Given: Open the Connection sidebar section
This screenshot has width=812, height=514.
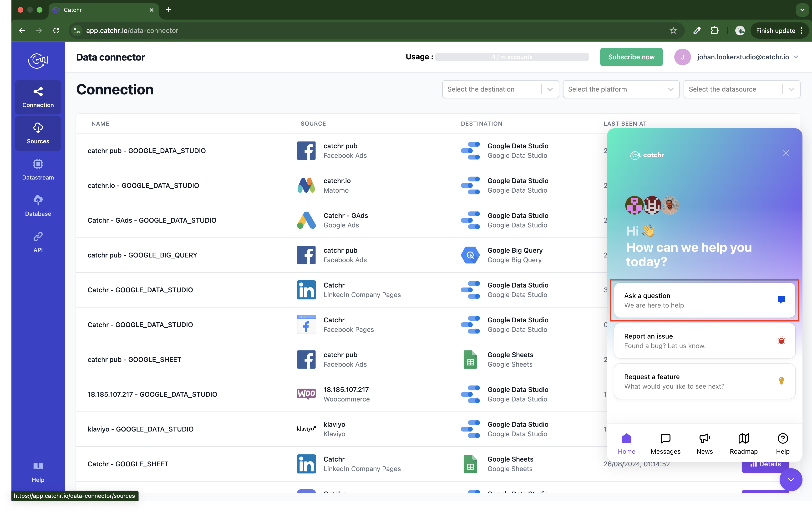Looking at the screenshot, I should (38, 97).
